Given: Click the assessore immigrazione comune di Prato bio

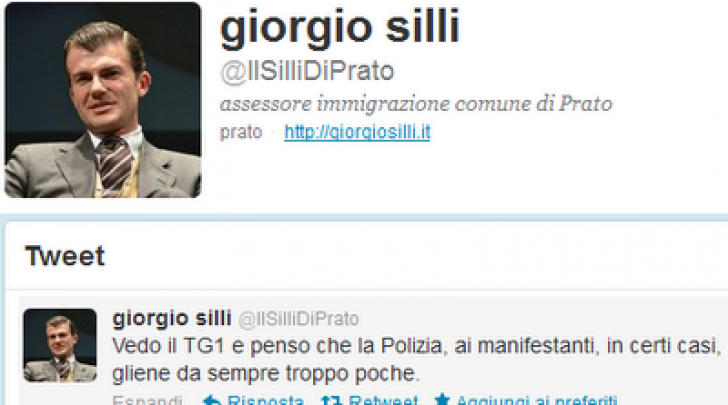Looking at the screenshot, I should (416, 104).
